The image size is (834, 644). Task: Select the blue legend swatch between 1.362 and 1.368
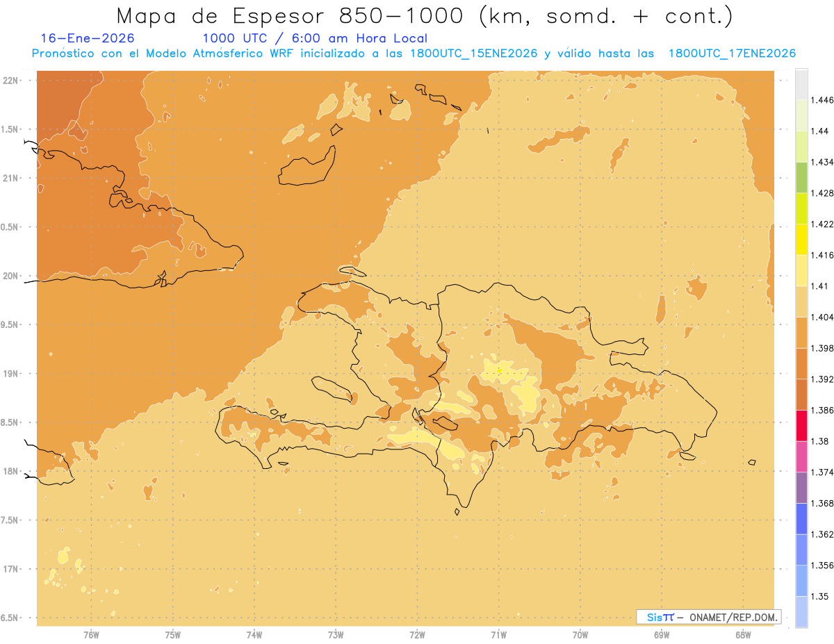pos(801,519)
